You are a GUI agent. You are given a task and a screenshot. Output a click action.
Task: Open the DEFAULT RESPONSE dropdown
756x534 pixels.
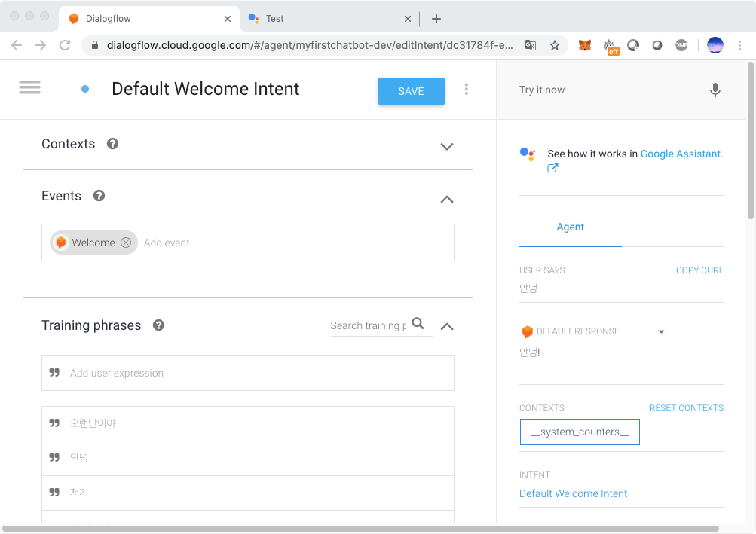(x=662, y=331)
